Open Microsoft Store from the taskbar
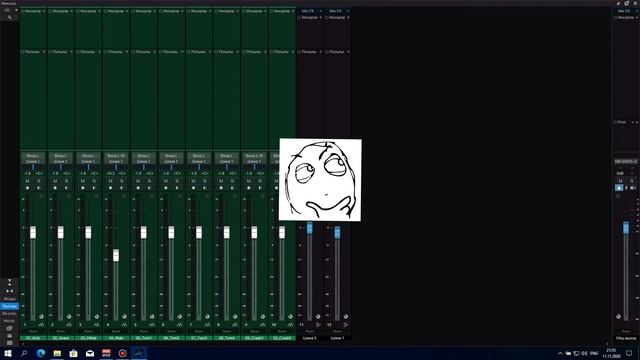The height and width of the screenshot is (360, 640). [x=73, y=353]
